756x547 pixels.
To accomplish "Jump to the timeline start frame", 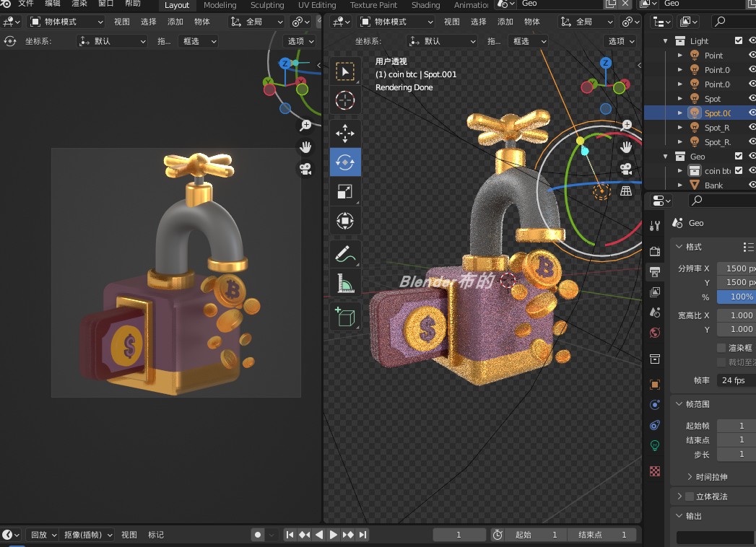I will click(x=290, y=535).
